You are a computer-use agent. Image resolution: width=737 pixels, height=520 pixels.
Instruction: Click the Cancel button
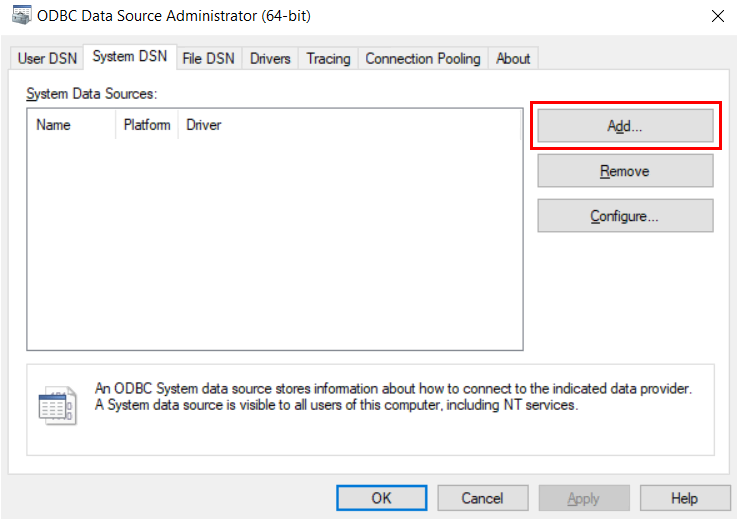482,498
